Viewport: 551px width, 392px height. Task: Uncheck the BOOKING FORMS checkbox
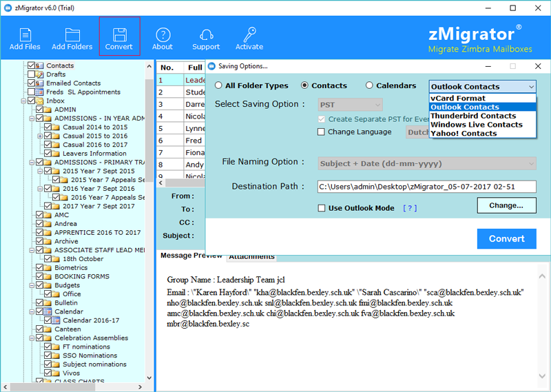click(x=39, y=276)
